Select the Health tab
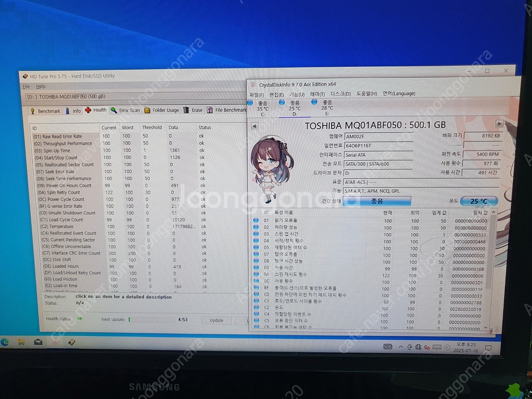 pos(96,110)
